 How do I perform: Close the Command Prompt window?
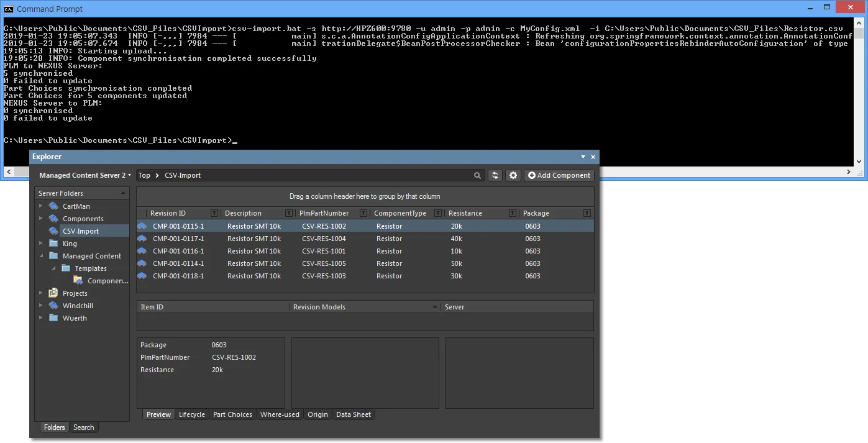(x=850, y=7)
